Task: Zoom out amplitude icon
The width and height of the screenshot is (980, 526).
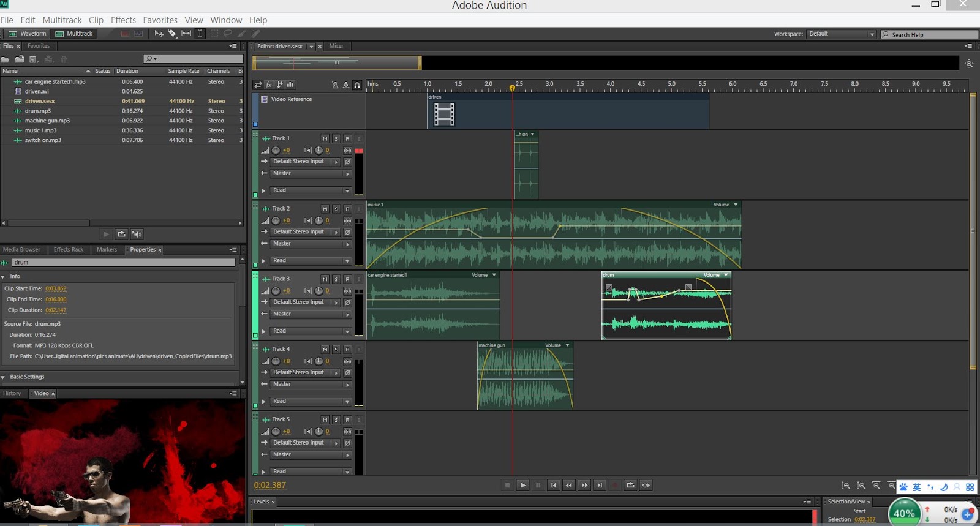Action: (861, 486)
